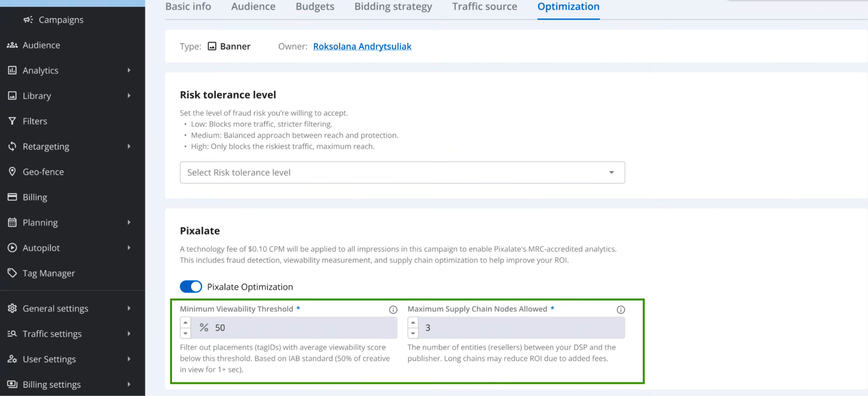Click the info icon beside Minimum Viewability Threshold

pyautogui.click(x=393, y=310)
